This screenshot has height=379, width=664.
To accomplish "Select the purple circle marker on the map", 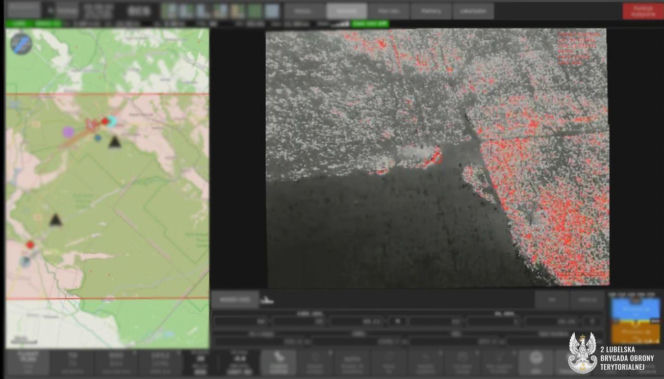I will 68,132.
